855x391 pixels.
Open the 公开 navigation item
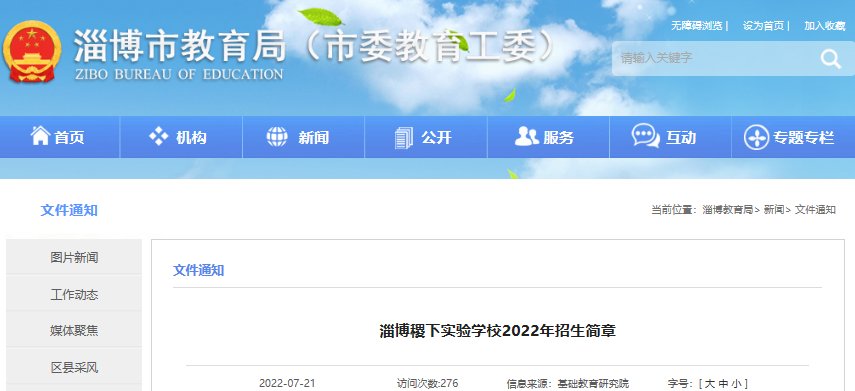[x=426, y=137]
